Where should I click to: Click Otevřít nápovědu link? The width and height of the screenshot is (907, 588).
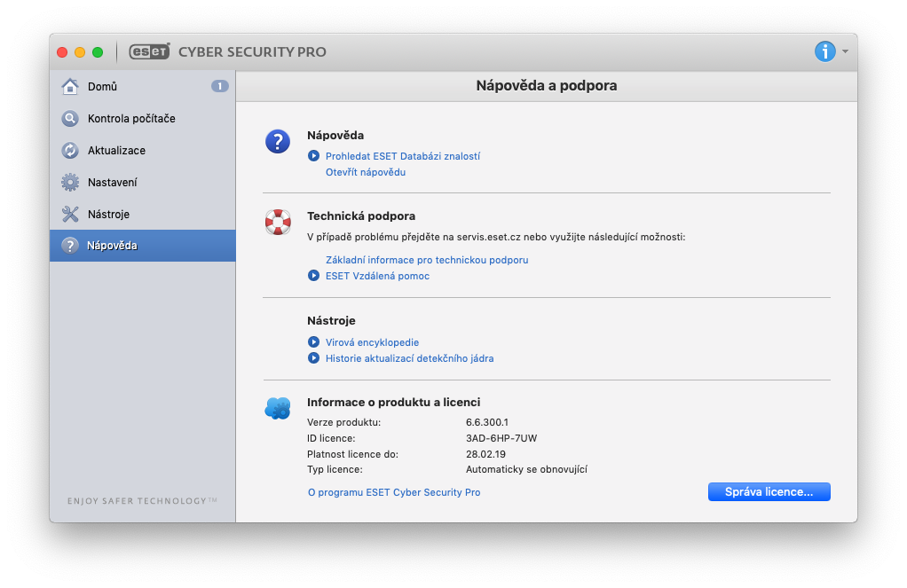tap(366, 172)
